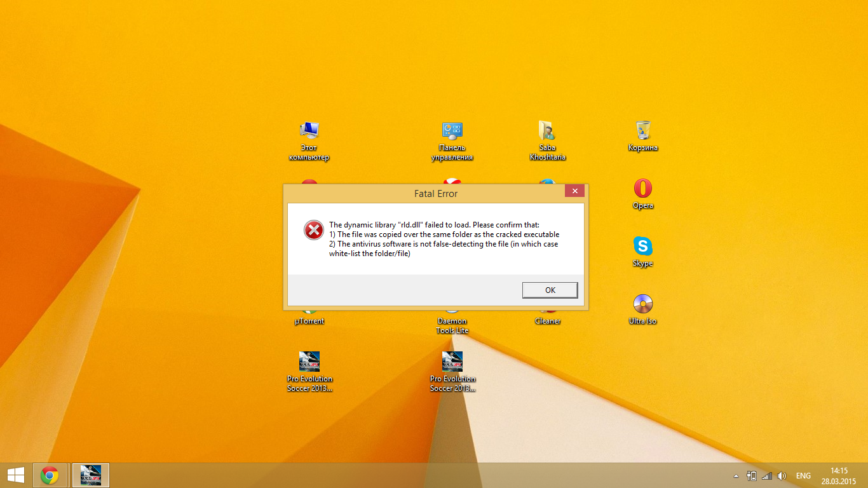Open the Windows Start button
Viewport: 868px width, 488px height.
point(15,475)
